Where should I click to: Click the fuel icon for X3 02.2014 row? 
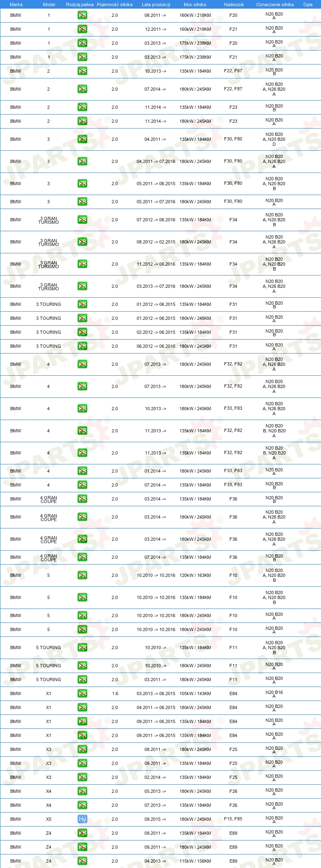tap(82, 777)
